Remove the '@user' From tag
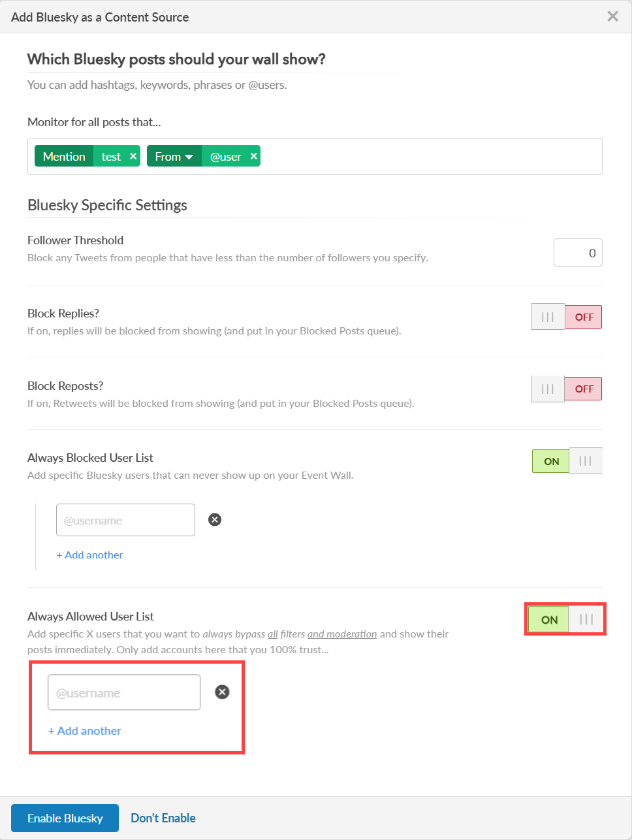This screenshot has height=840, width=632. coord(254,156)
